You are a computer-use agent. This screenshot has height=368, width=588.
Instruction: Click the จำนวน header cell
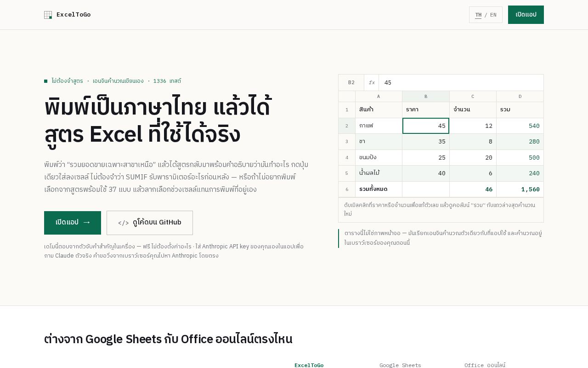click(473, 110)
